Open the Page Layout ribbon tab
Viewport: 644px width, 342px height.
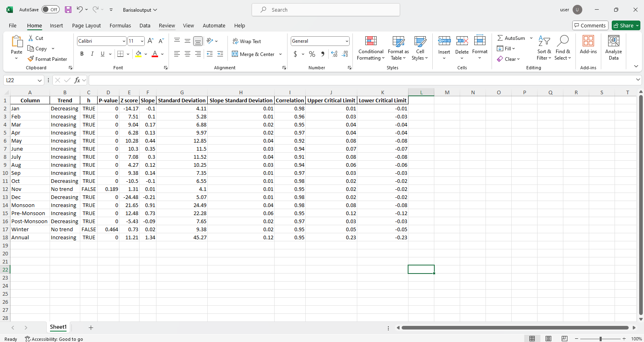[86, 25]
